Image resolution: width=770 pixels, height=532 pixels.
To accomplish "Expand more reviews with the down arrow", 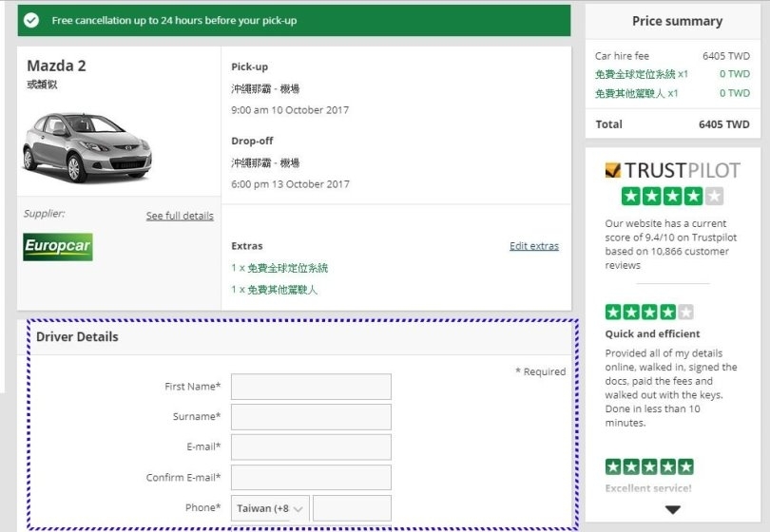I will coord(672,510).
